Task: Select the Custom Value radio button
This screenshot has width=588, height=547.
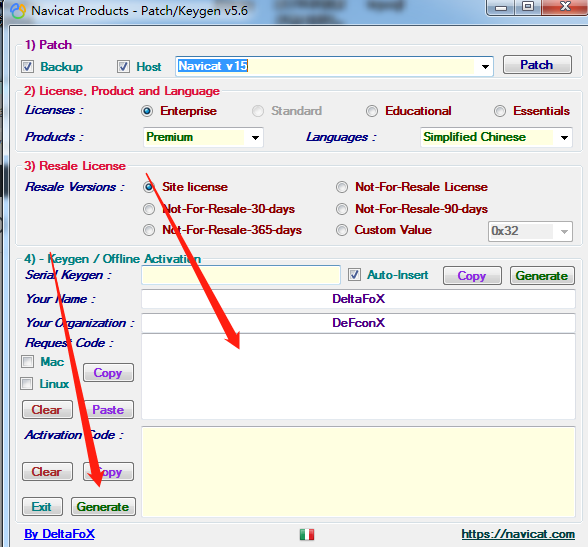Action: pyautogui.click(x=342, y=230)
